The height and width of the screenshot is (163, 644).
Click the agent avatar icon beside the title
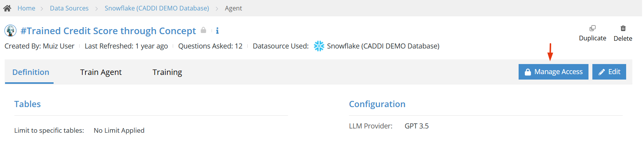pos(10,31)
